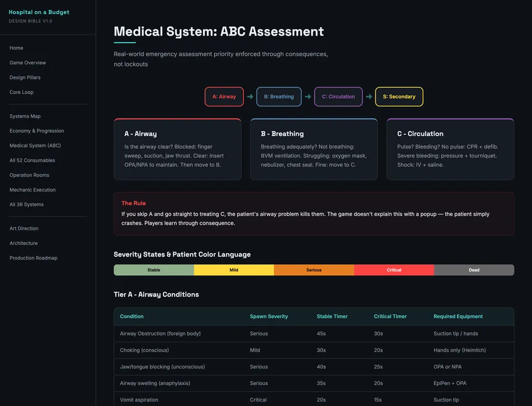Image resolution: width=532 pixels, height=406 pixels.
Task: Click the green Stable severity swatch
Action: coord(154,270)
